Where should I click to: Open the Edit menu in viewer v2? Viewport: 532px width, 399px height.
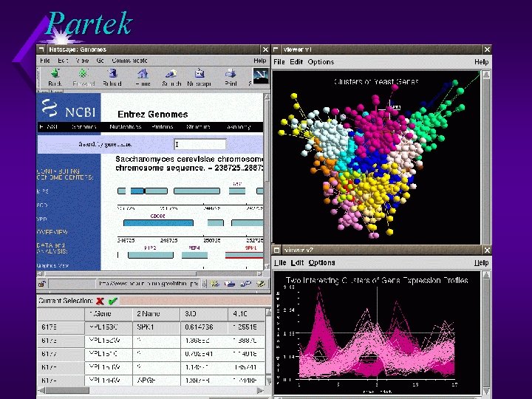[x=297, y=263]
